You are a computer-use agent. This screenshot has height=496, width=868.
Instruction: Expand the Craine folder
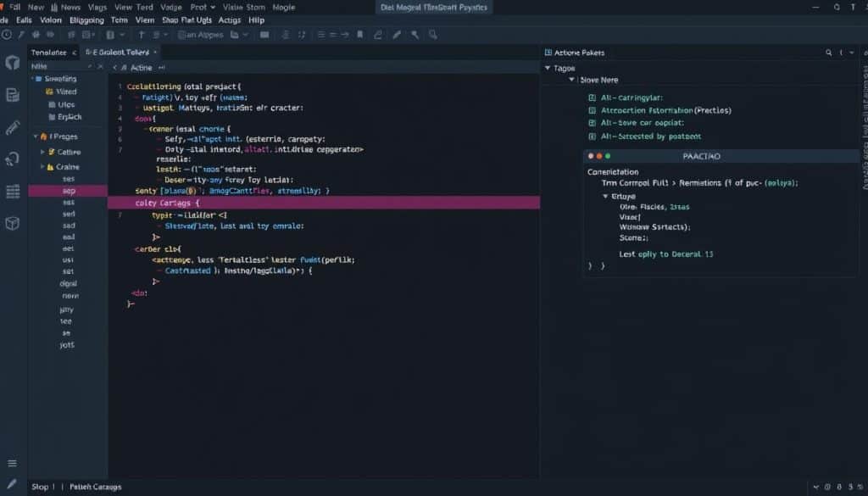pyautogui.click(x=42, y=167)
